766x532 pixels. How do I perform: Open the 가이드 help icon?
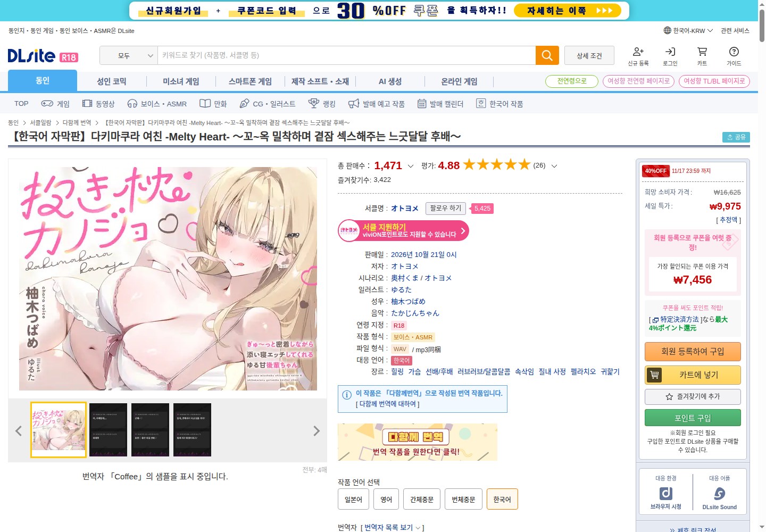(x=734, y=56)
